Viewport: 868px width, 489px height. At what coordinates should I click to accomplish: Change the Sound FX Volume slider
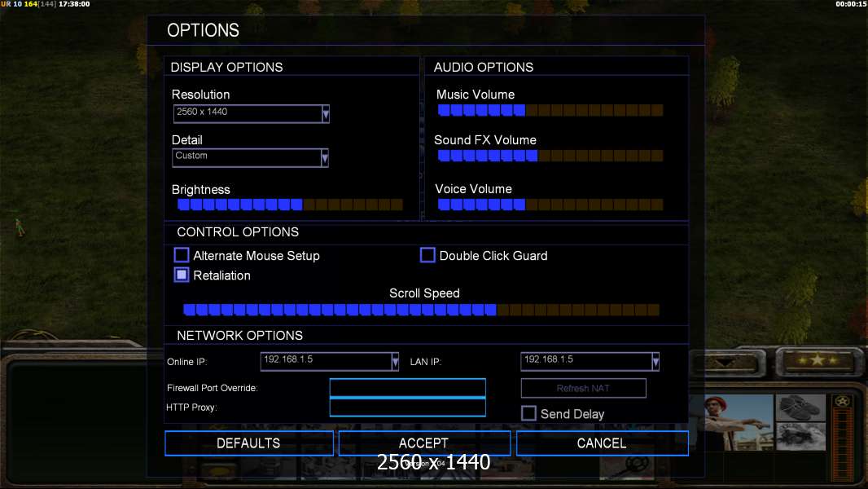tap(550, 156)
